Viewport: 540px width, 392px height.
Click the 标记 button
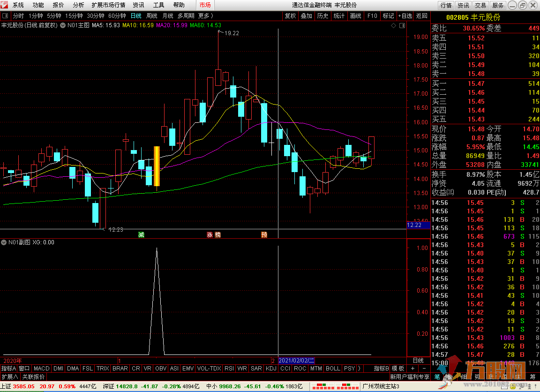pos(388,16)
